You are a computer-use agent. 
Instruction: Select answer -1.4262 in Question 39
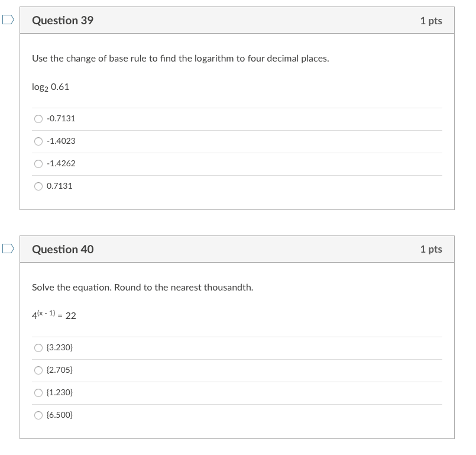tap(38, 163)
